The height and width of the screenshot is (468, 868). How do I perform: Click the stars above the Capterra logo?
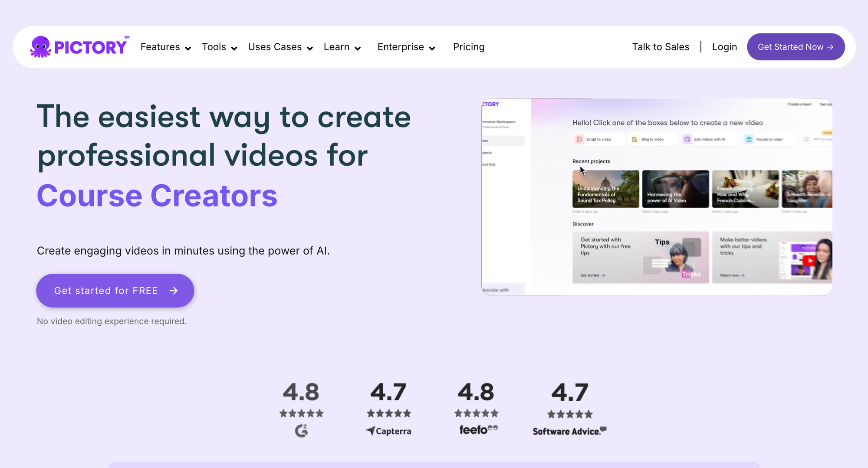pos(388,413)
